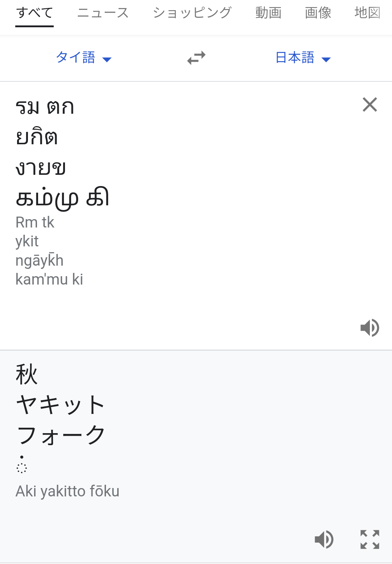This screenshot has height=564, width=392.
Task: Listen to the Thai source text
Action: (369, 328)
